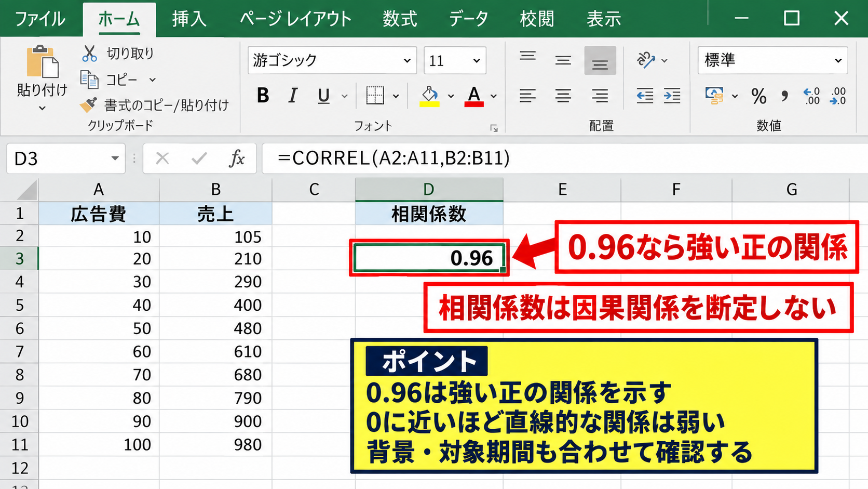Expand the Name Box dropdown arrow
This screenshot has width=868, height=489.
coord(115,158)
